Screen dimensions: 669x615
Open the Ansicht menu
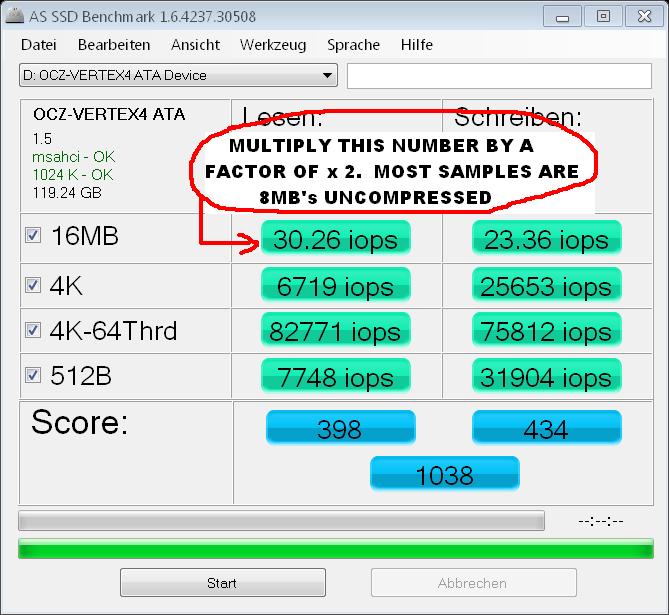coord(195,45)
